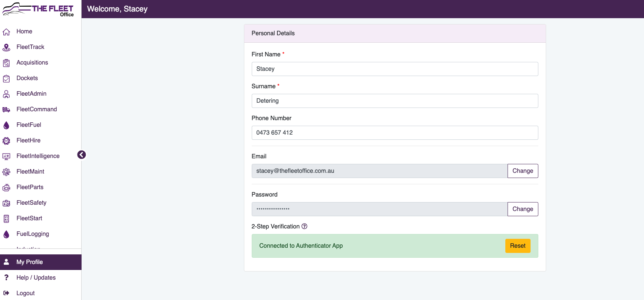Screen dimensions: 644x300
Task: Click the FuelLogging droplet icon
Action: pos(6,234)
